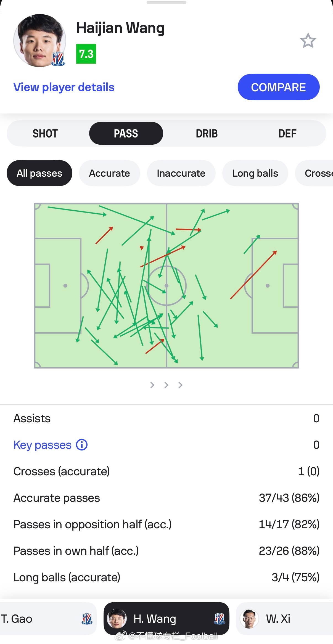Tap Haijian Wang's profile photo

pyautogui.click(x=40, y=40)
